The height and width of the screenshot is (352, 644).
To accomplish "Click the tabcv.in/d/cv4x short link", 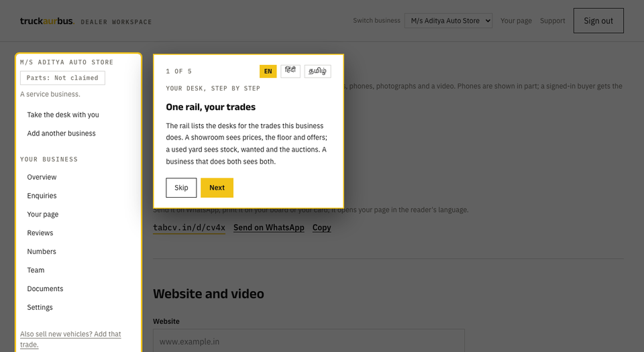I will point(189,228).
